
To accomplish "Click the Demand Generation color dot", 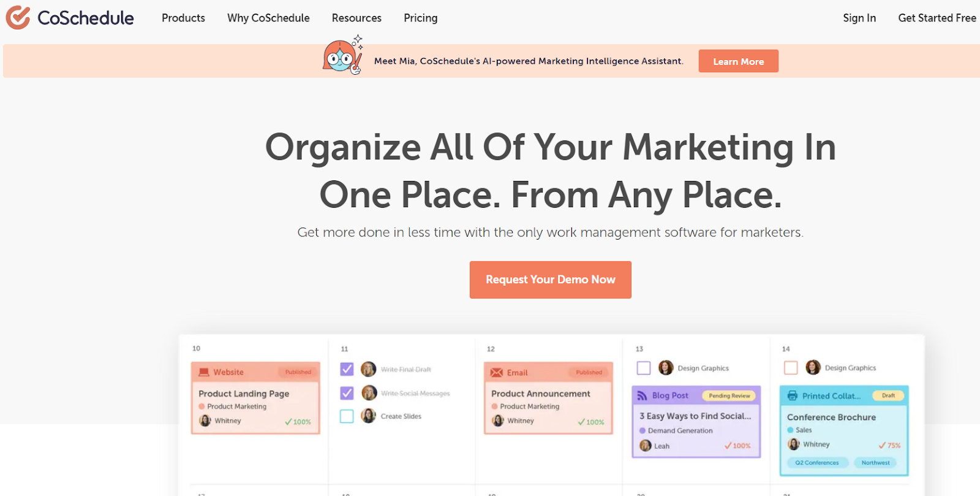I will pos(643,431).
